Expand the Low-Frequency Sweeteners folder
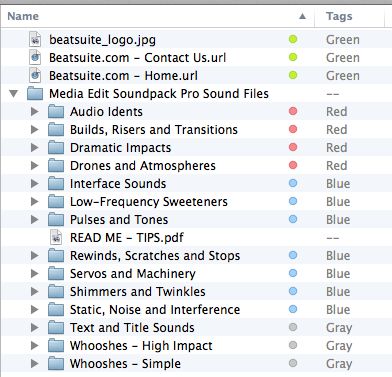 point(35,202)
